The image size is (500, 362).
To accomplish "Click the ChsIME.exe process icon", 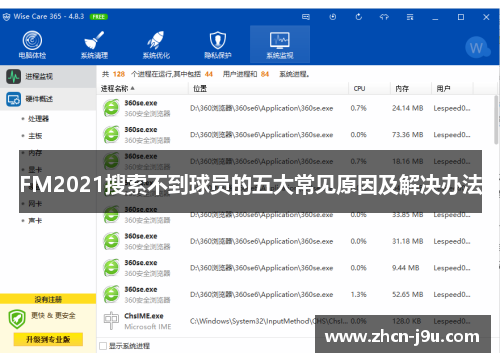I will [x=111, y=321].
